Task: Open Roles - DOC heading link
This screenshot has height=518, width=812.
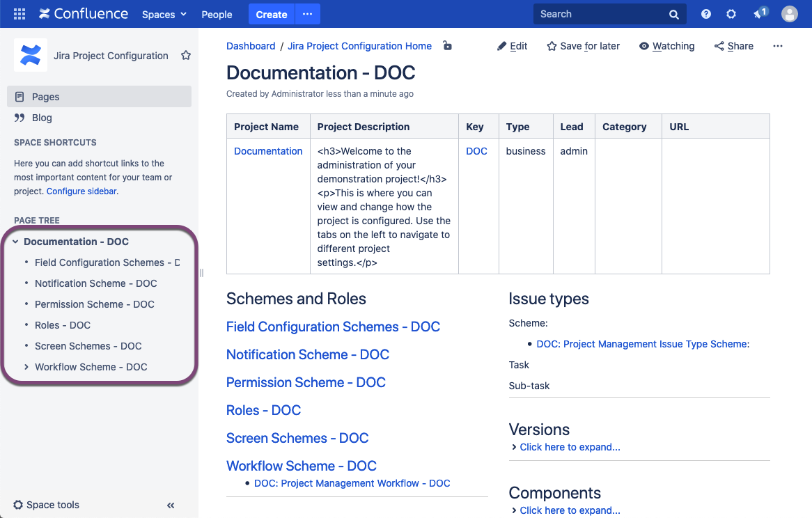Action: pos(263,410)
